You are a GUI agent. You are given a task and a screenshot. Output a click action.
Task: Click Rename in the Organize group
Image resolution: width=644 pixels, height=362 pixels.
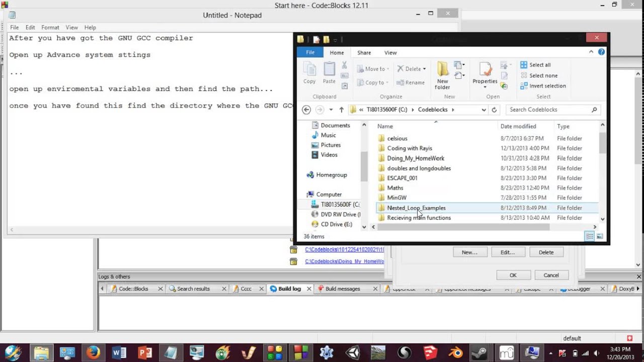[x=411, y=82]
